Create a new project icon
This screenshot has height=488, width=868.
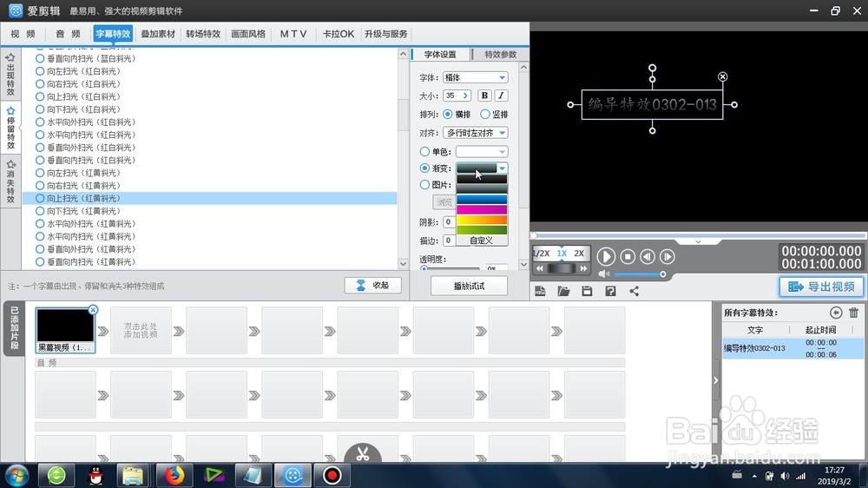(x=540, y=291)
